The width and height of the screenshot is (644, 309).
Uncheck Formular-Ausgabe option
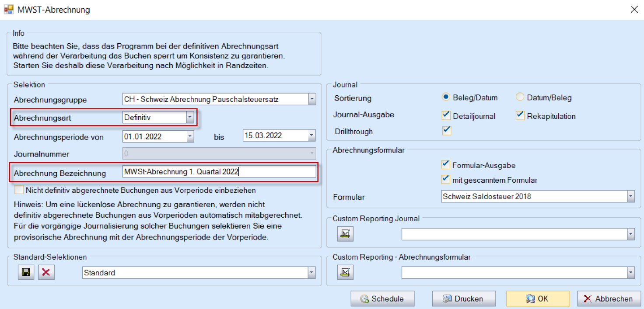[x=446, y=165]
